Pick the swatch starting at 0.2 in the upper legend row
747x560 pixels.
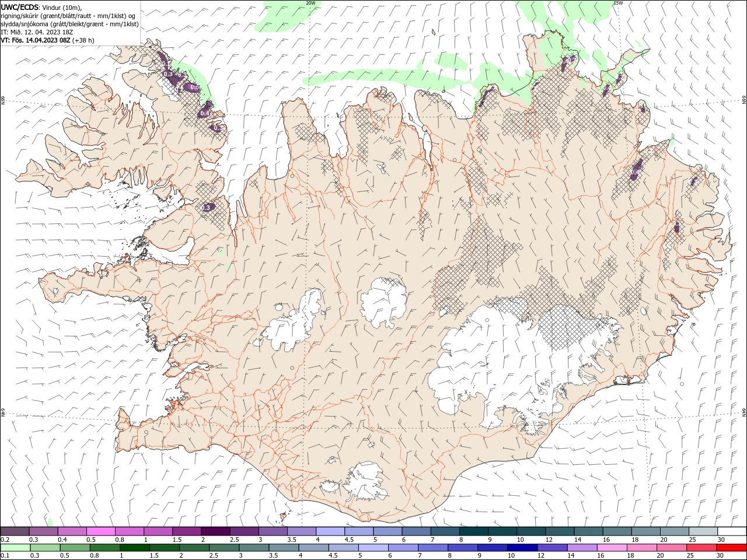(15, 531)
